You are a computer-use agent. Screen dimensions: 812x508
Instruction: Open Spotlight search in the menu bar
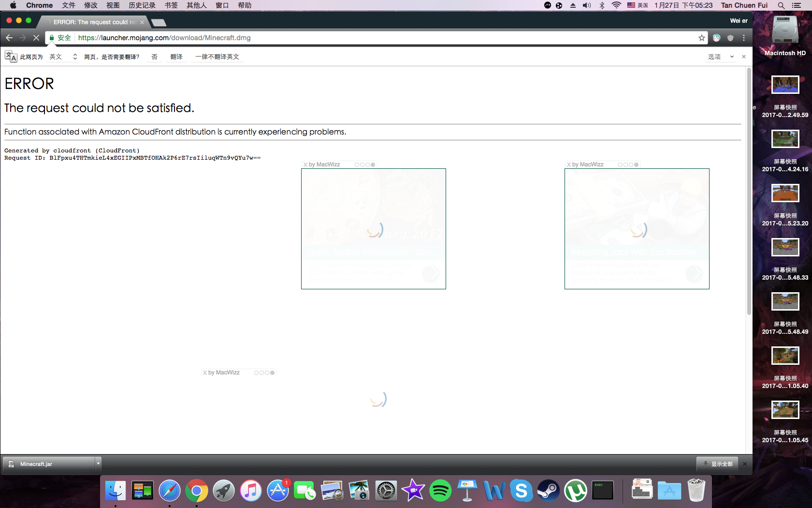781,5
